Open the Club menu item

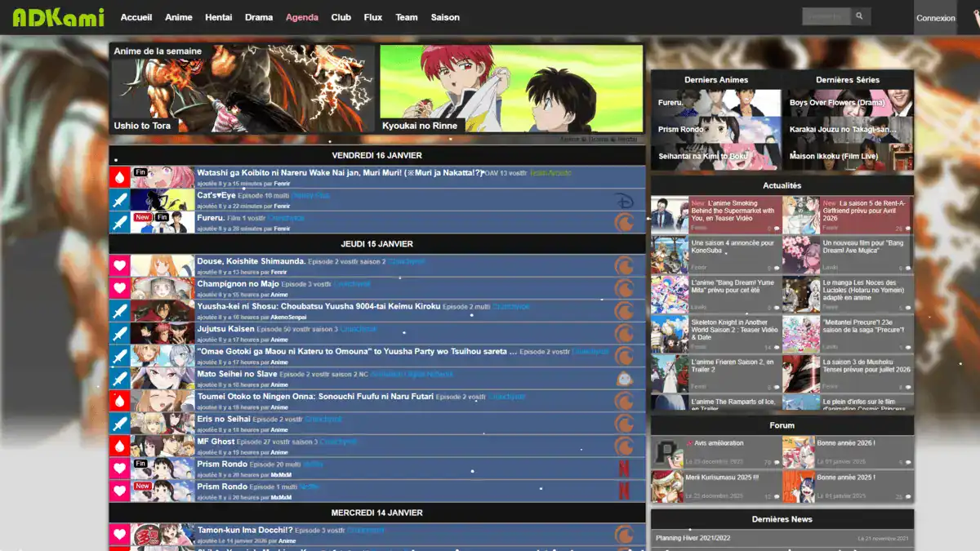click(x=341, y=17)
